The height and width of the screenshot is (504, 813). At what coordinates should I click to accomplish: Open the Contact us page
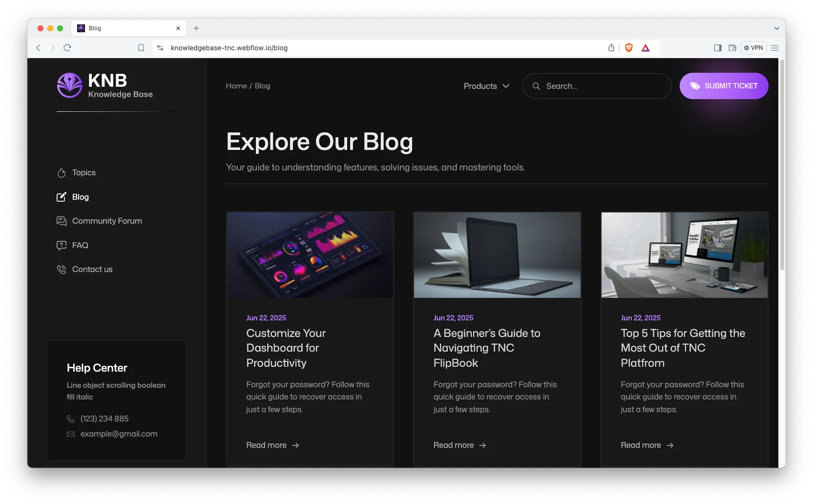point(92,269)
